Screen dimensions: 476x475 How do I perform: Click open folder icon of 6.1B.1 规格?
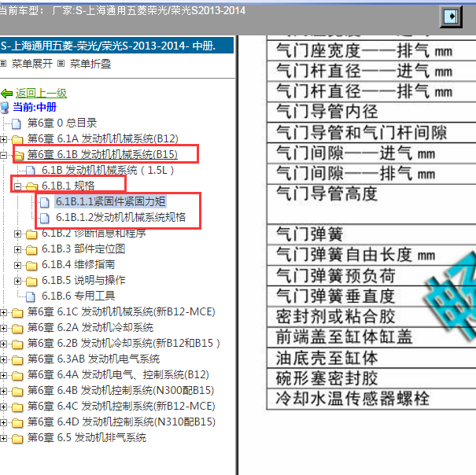[32, 186]
